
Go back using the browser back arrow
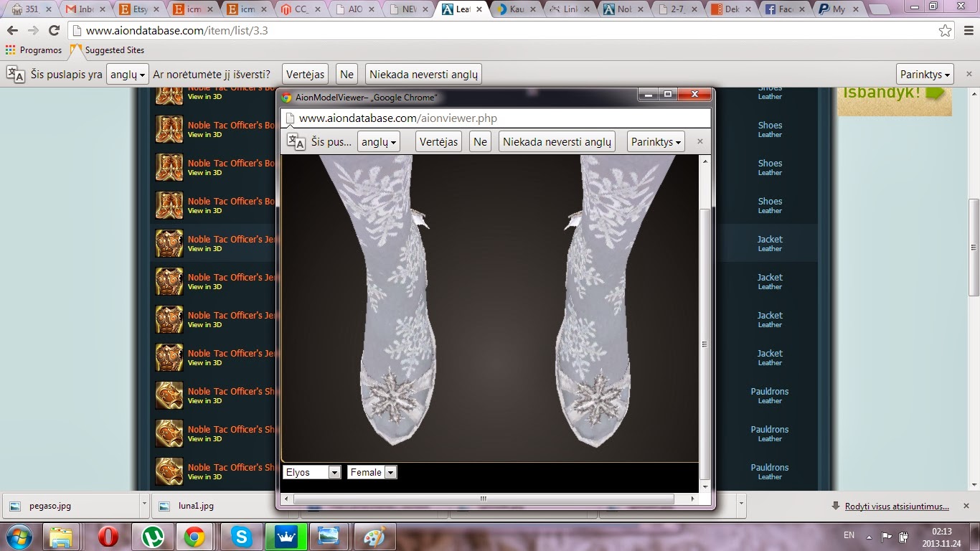tap(12, 31)
